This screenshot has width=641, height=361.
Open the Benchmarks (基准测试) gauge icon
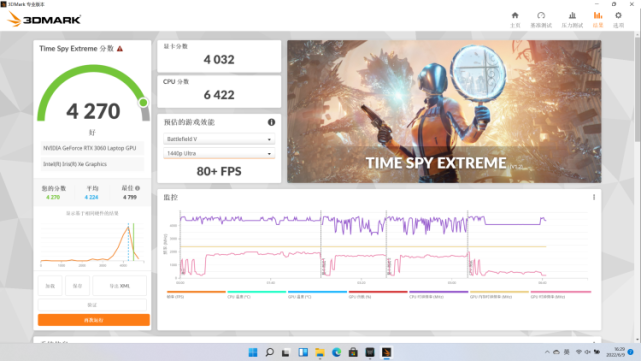[541, 19]
